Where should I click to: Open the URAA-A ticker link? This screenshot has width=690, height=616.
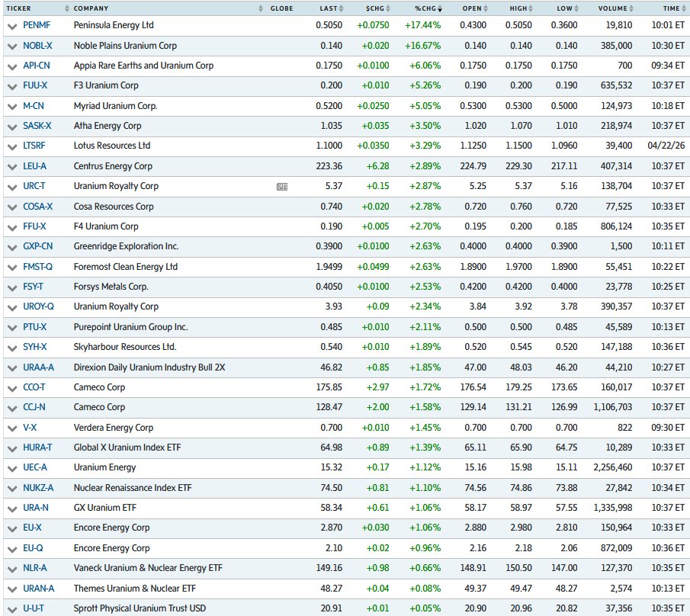coord(38,367)
